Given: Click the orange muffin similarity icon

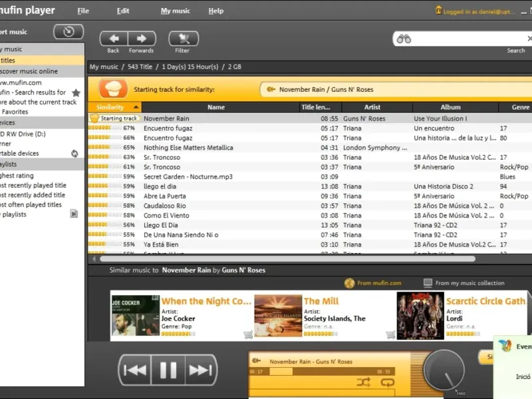Looking at the screenshot, I should tap(113, 89).
